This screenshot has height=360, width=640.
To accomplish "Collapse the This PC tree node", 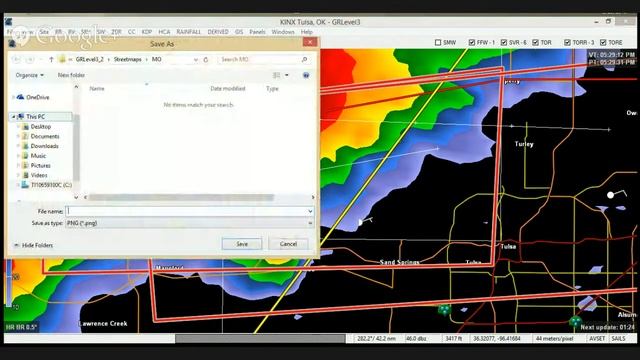I will click(x=13, y=117).
